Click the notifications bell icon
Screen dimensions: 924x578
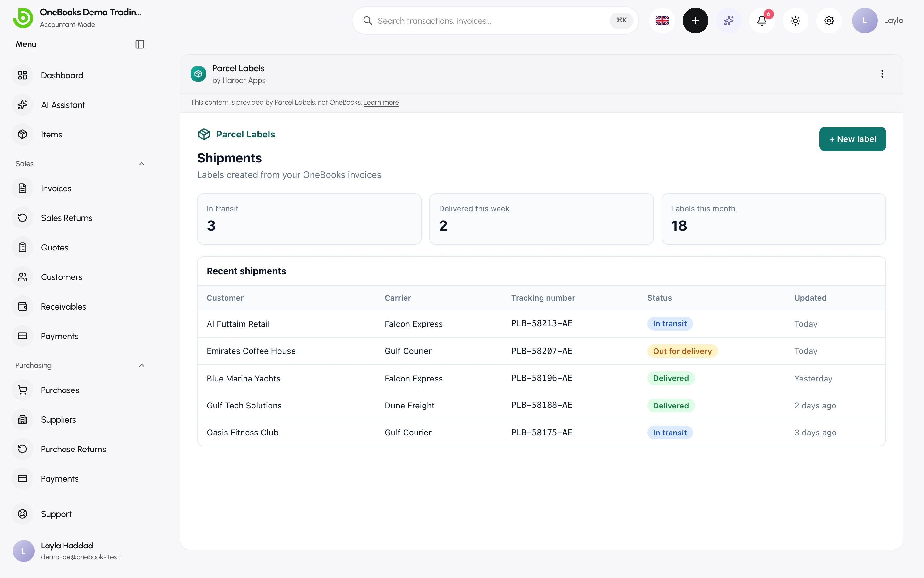click(762, 21)
